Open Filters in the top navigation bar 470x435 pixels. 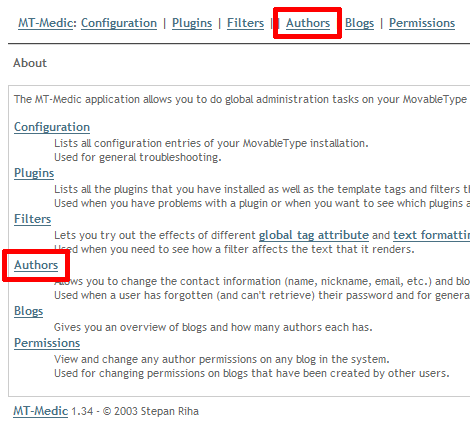point(245,23)
